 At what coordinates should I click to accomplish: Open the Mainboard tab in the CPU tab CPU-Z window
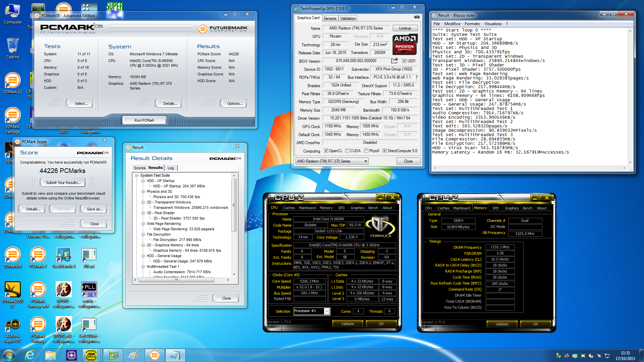(x=307, y=208)
